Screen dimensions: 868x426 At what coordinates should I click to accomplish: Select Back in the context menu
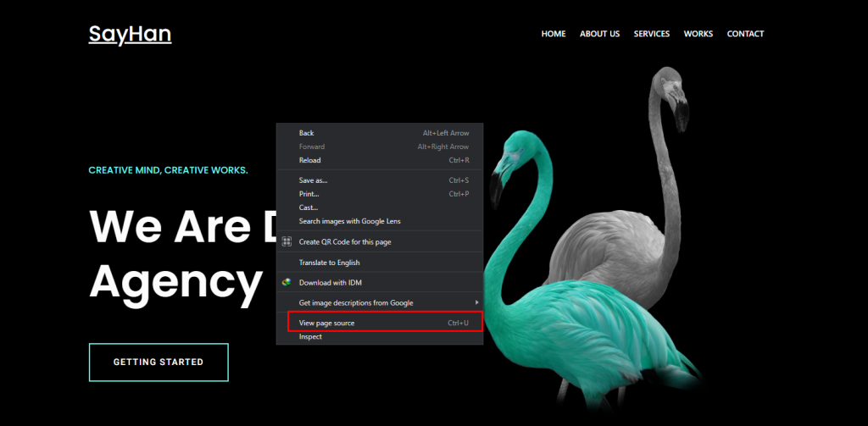click(x=380, y=133)
